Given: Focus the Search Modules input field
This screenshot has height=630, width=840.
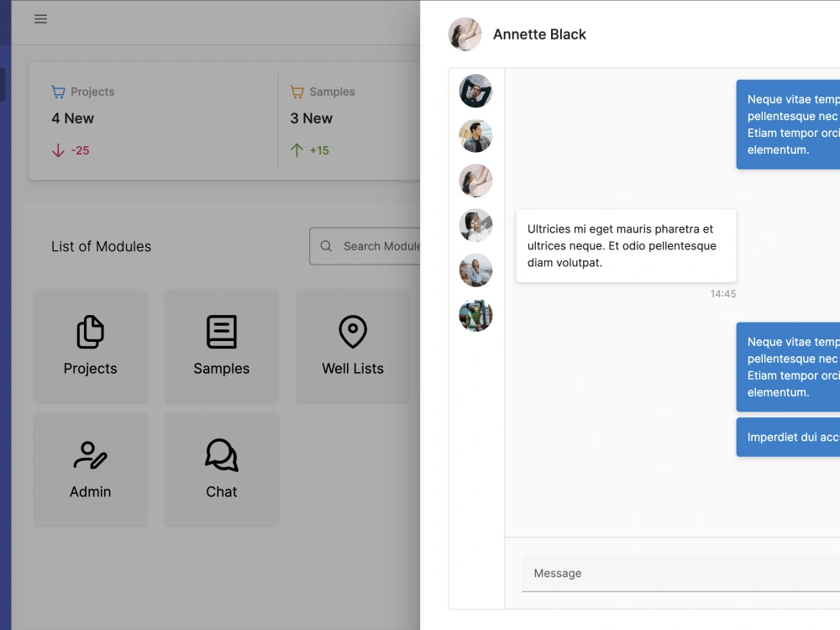Looking at the screenshot, I should pos(365,246).
